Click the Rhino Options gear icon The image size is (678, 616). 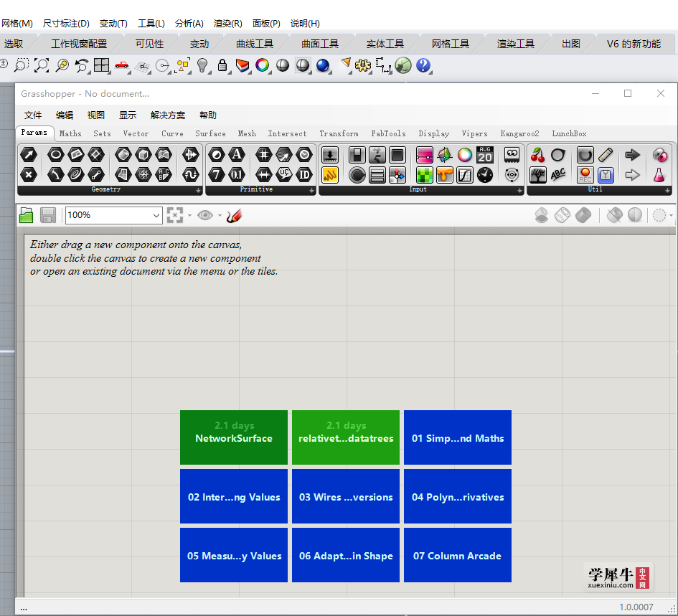pyautogui.click(x=363, y=65)
